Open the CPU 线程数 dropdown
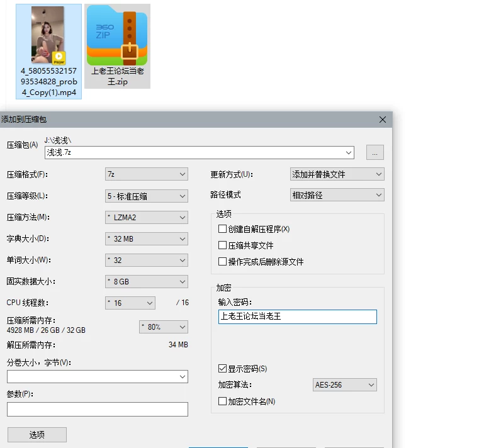The height and width of the screenshot is (448, 479). 130,303
